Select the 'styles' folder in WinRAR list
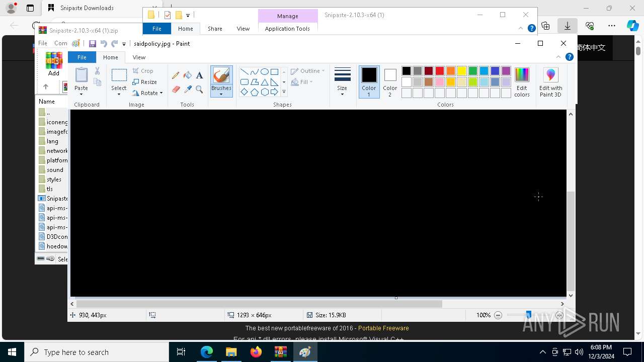 [54, 179]
